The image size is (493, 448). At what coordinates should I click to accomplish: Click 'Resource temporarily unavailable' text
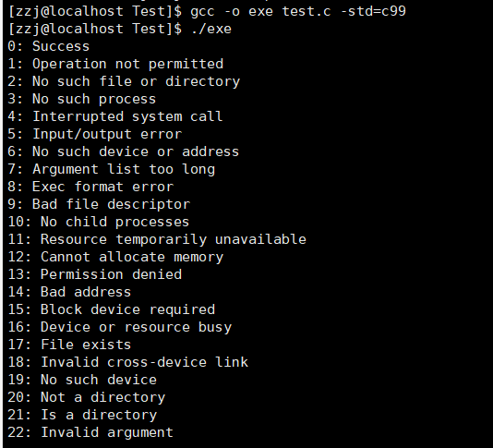tap(174, 239)
